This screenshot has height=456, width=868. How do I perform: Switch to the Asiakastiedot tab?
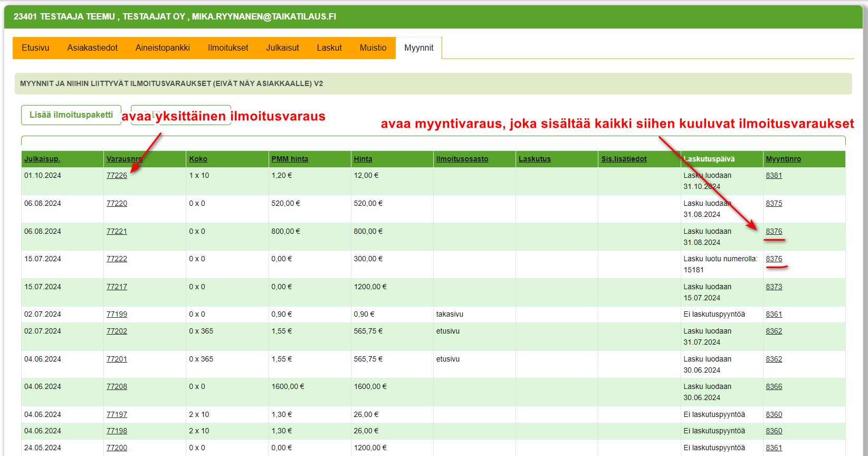pyautogui.click(x=92, y=48)
